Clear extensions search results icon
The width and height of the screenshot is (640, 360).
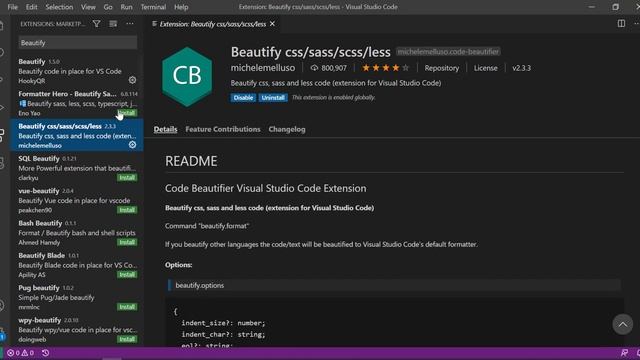113,24
